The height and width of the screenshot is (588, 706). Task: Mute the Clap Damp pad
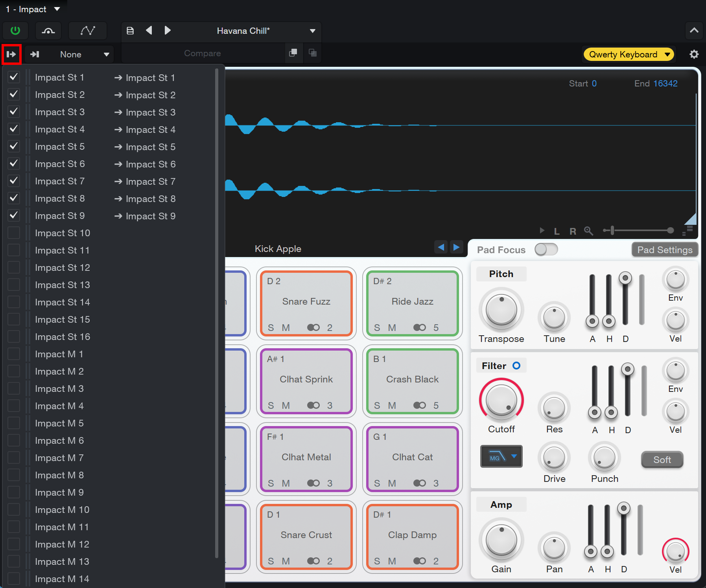[392, 561]
